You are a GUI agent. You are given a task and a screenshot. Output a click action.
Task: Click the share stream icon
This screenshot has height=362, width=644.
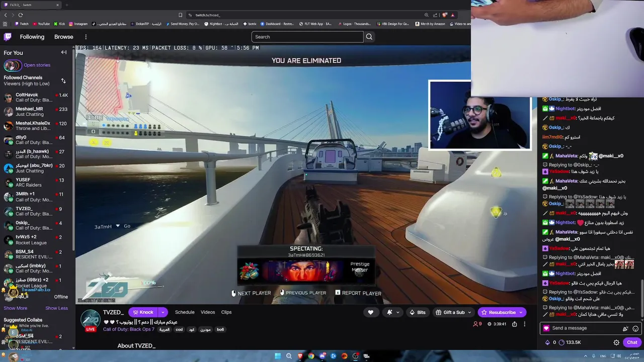click(514, 324)
